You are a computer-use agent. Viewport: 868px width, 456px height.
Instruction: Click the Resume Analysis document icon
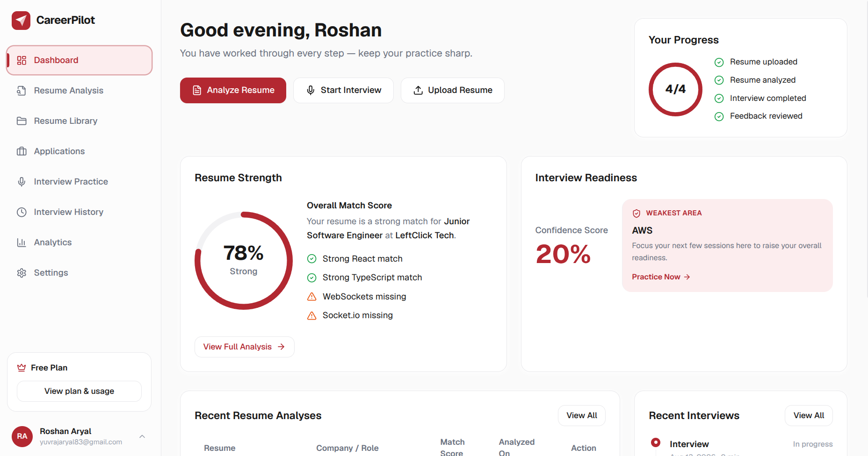pyautogui.click(x=22, y=91)
